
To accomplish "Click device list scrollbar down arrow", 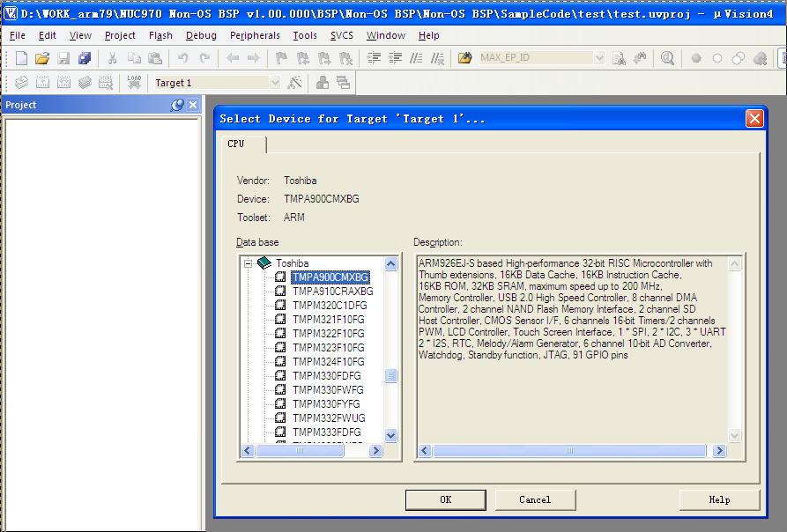I will click(391, 435).
